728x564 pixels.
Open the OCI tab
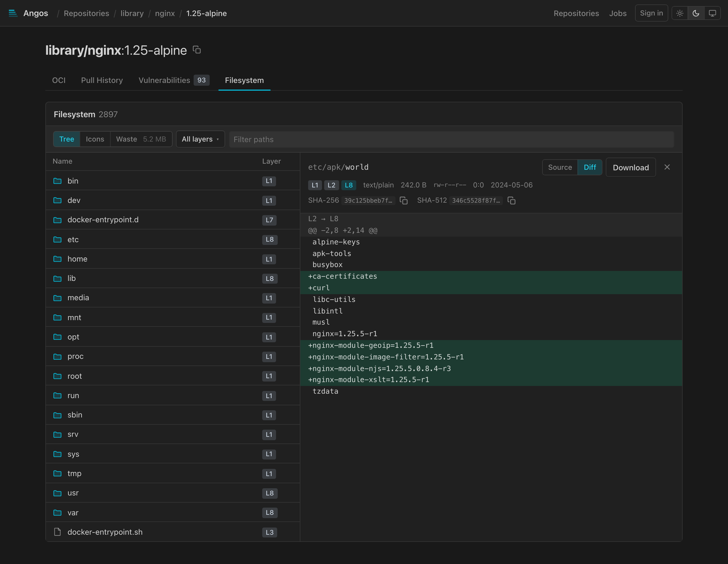[x=59, y=80]
